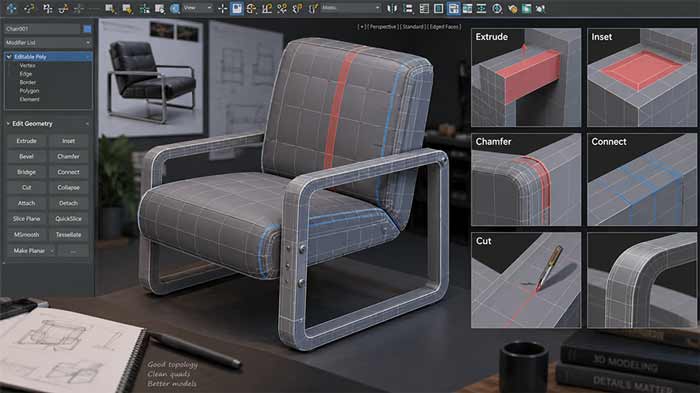This screenshot has width=700, height=393.
Task: Click the Mirror tool icon
Action: point(392,8)
